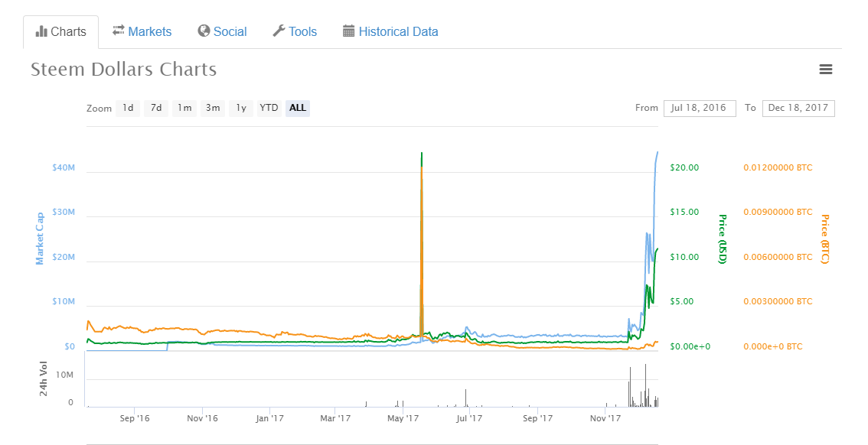
Task: Click the Mar '17 date label
Action: (335, 418)
